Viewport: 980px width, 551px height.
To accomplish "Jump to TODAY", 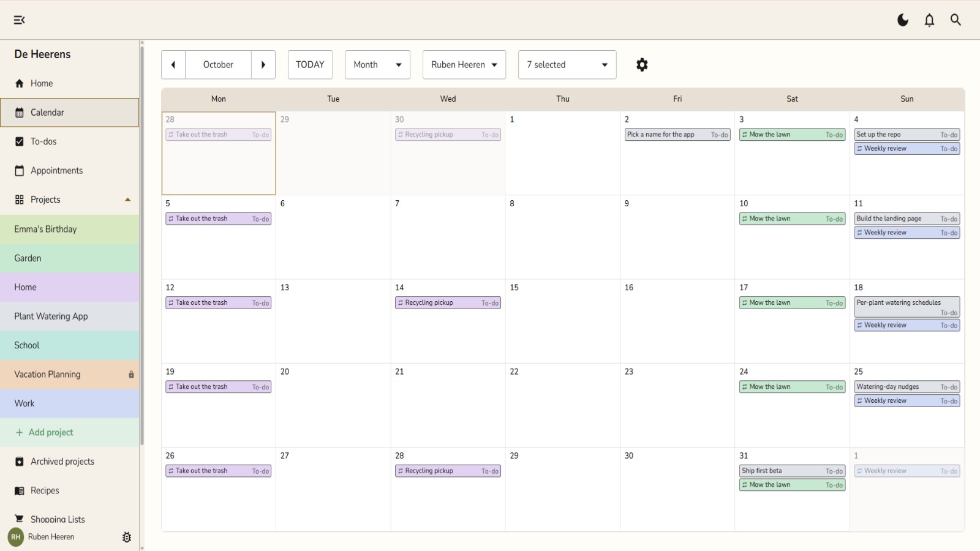I will (x=310, y=65).
